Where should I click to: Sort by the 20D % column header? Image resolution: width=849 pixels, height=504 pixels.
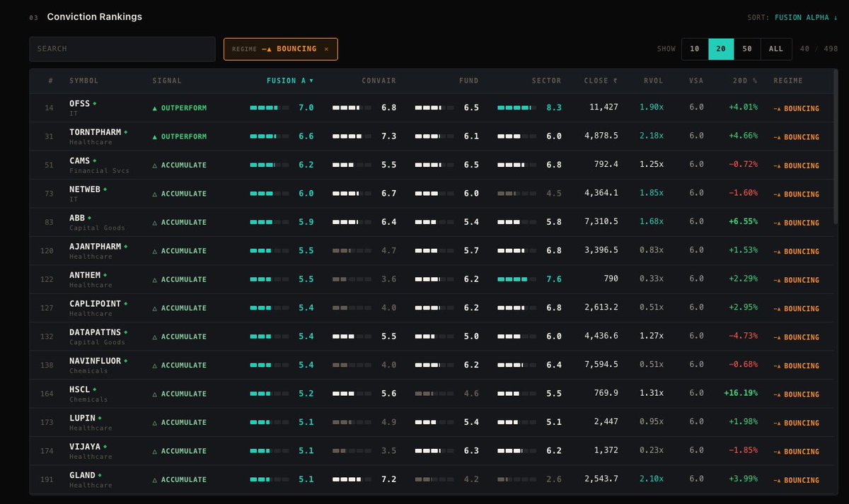[745, 81]
